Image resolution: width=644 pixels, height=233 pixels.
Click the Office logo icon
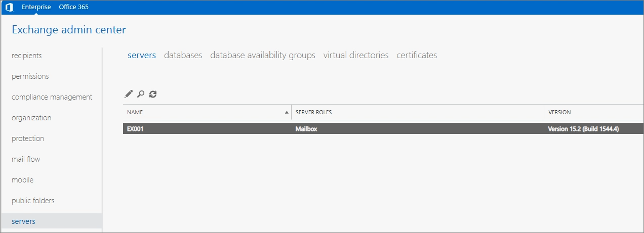pos(9,7)
